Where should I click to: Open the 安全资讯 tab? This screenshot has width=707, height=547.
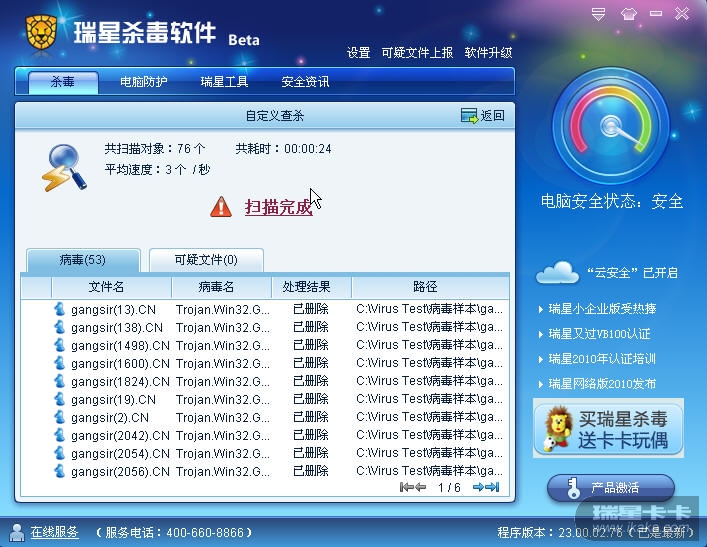tap(305, 82)
